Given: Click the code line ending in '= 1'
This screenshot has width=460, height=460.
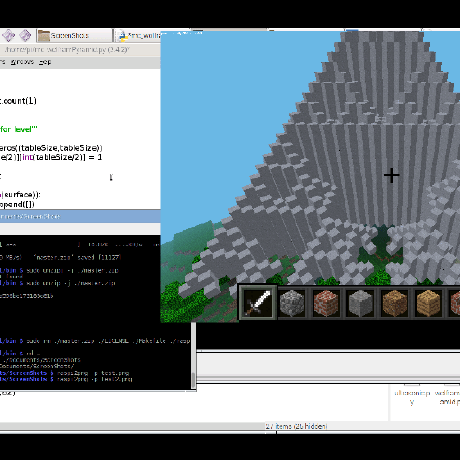Looking at the screenshot, I should click(x=51, y=157).
